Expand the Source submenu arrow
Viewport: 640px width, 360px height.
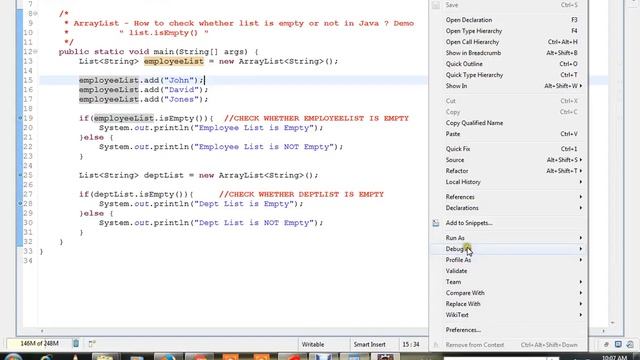[580, 160]
